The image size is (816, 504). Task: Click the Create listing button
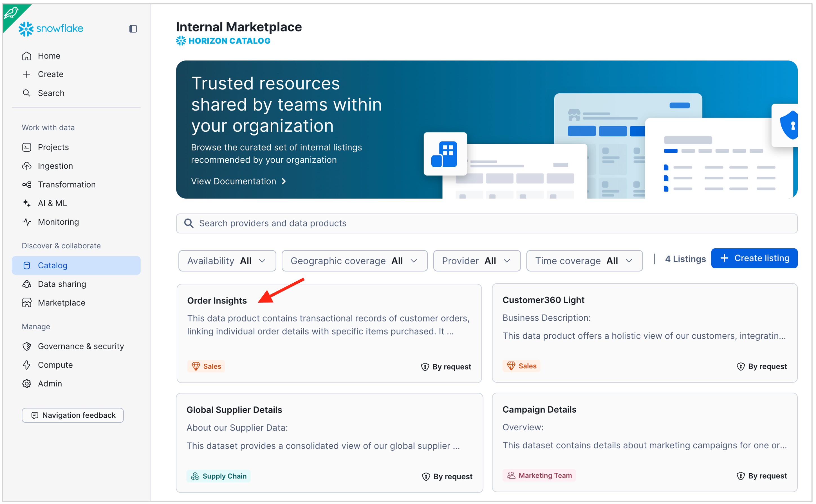tap(754, 258)
